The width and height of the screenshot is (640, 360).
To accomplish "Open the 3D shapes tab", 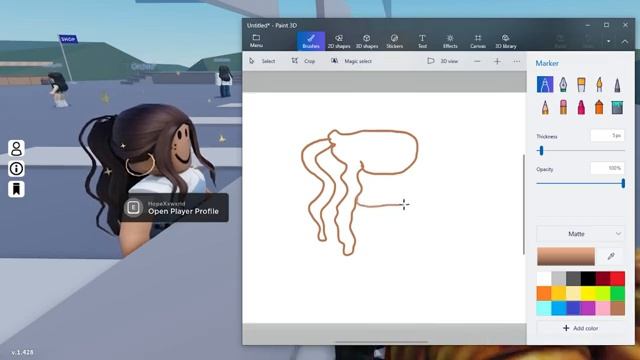I will tap(367, 41).
